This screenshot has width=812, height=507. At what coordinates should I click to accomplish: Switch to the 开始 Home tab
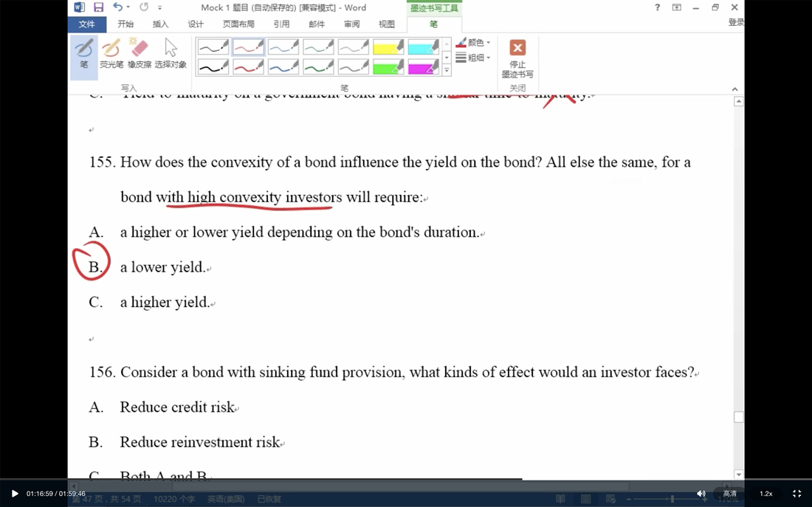[x=125, y=24]
